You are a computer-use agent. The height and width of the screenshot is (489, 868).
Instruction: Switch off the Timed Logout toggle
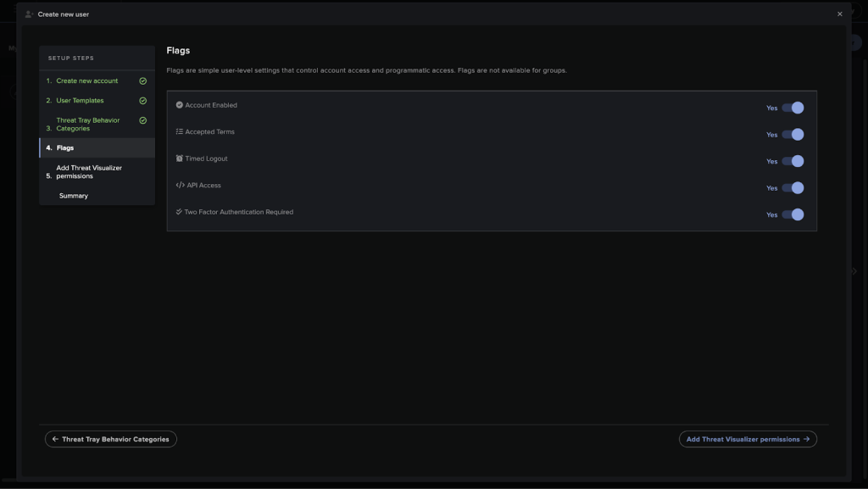pos(793,161)
